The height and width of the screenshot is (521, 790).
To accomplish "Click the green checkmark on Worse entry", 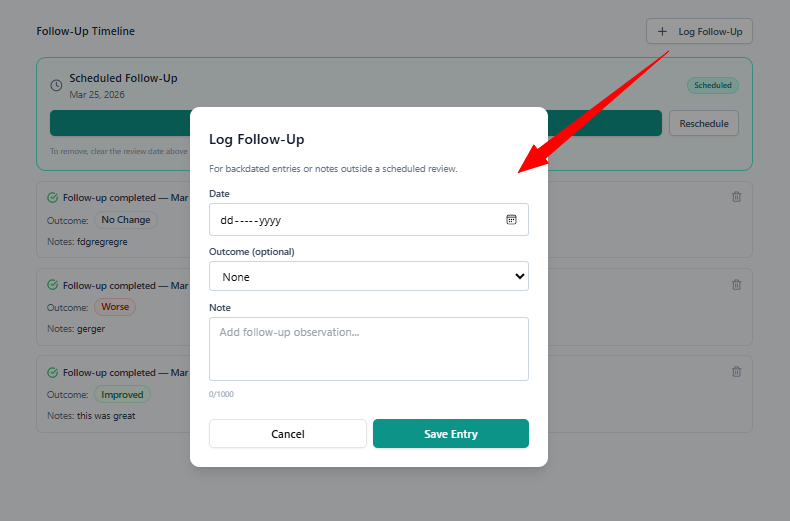I will [53, 286].
